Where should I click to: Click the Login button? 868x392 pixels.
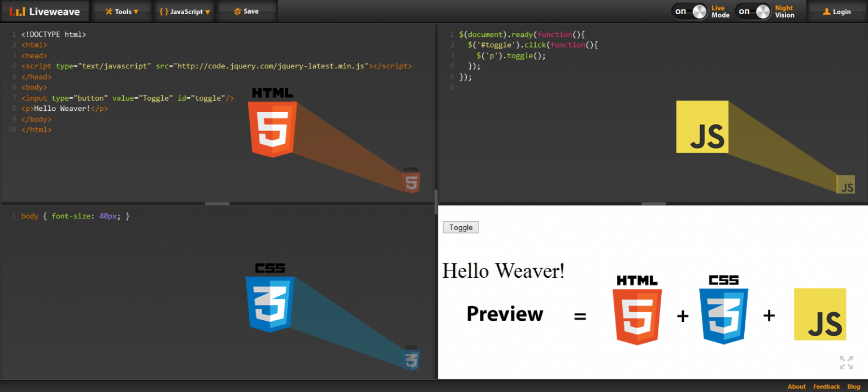837,11
